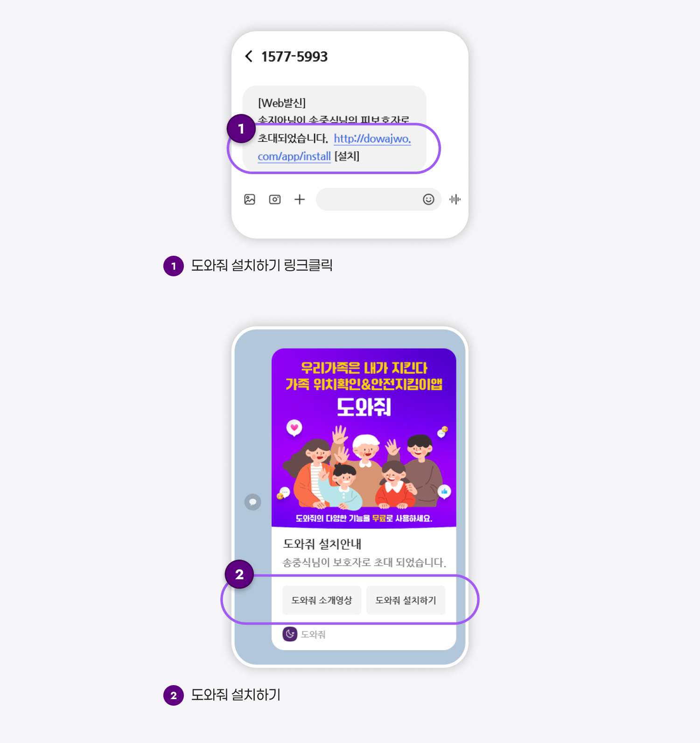700x743 pixels.
Task: Click the heart speech bubble in banner
Action: (x=294, y=428)
